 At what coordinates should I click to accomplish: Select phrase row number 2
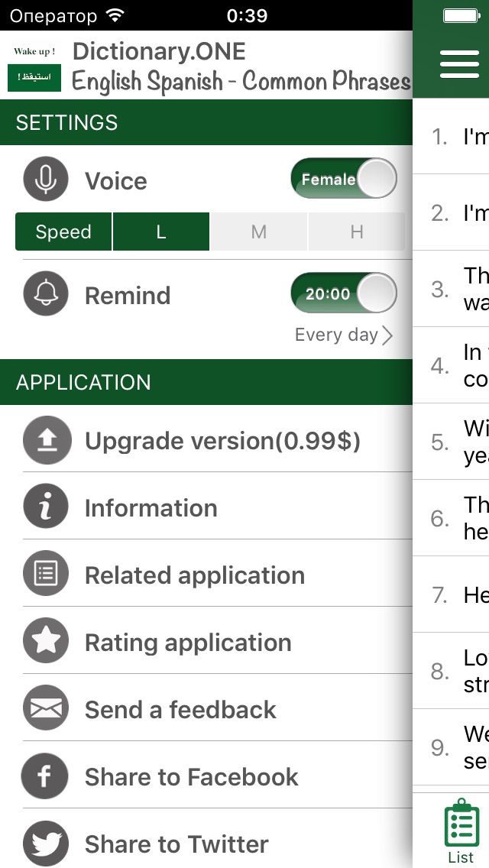pyautogui.click(x=451, y=212)
